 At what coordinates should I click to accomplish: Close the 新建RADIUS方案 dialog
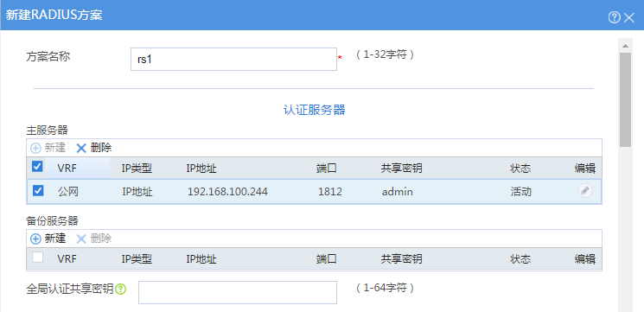pyautogui.click(x=629, y=17)
